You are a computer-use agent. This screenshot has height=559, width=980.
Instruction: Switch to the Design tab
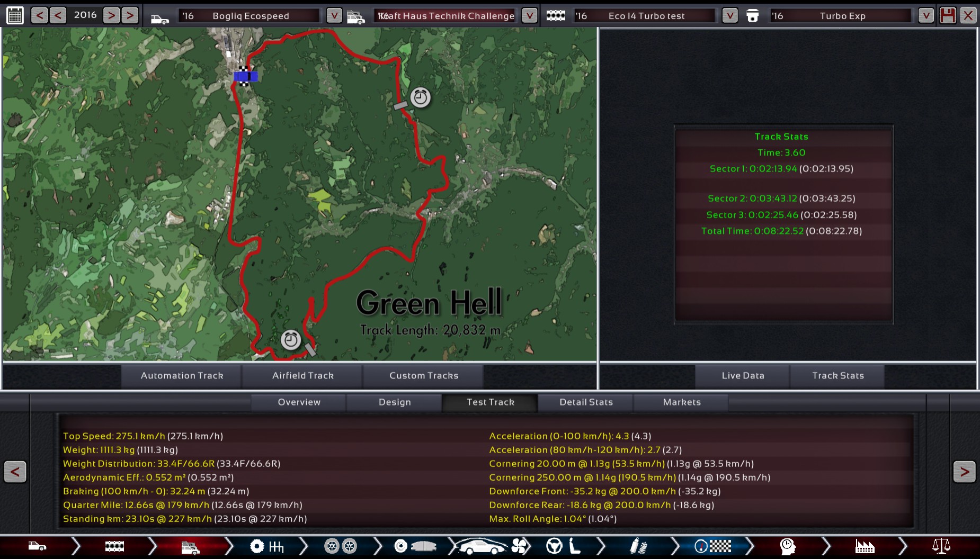point(395,402)
